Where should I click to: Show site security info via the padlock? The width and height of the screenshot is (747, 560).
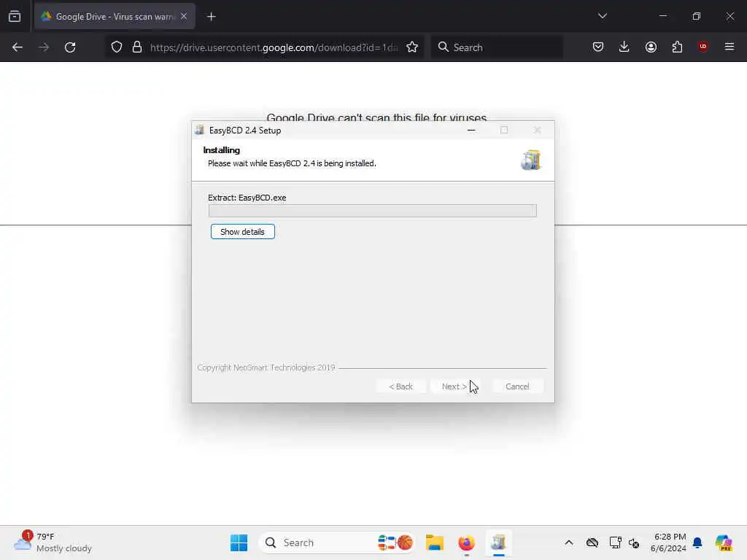[137, 47]
